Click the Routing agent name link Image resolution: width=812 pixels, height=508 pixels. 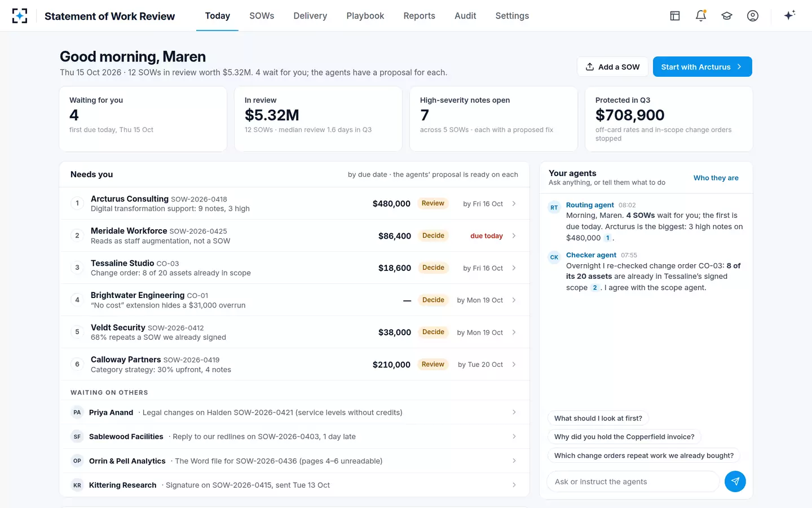coord(590,205)
